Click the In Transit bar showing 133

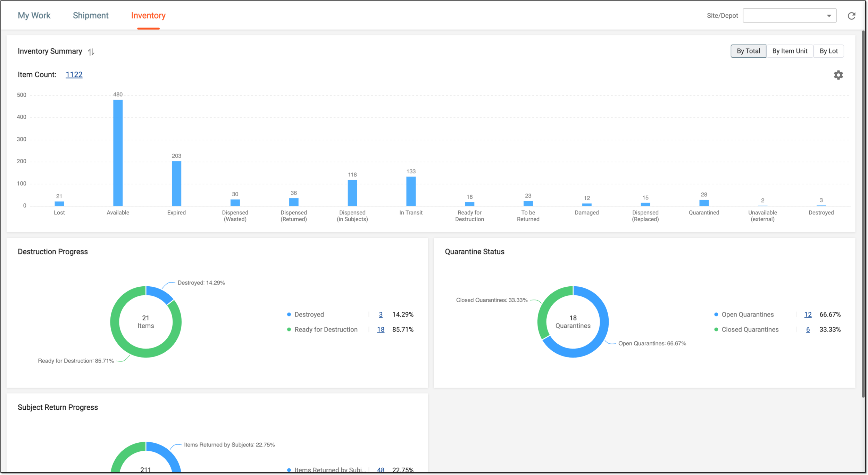click(x=411, y=191)
